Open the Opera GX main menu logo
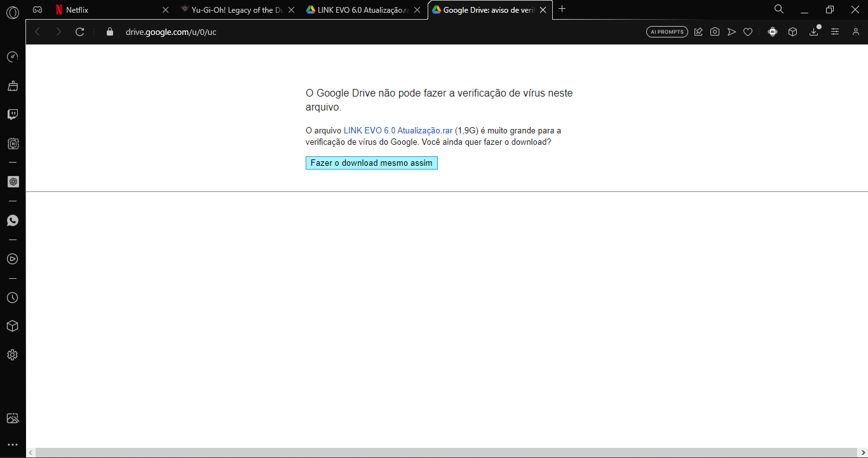Viewport: 868px width, 458px height. point(13,12)
